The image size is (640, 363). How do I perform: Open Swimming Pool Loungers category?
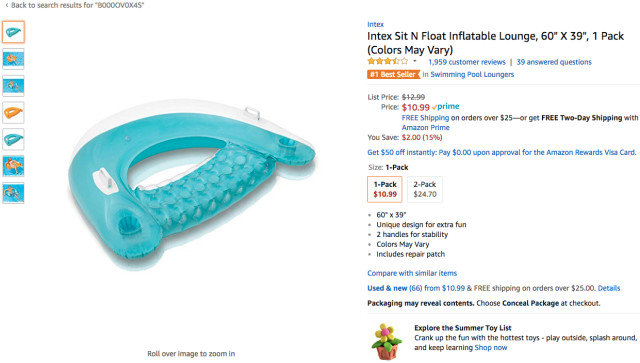[x=472, y=74]
